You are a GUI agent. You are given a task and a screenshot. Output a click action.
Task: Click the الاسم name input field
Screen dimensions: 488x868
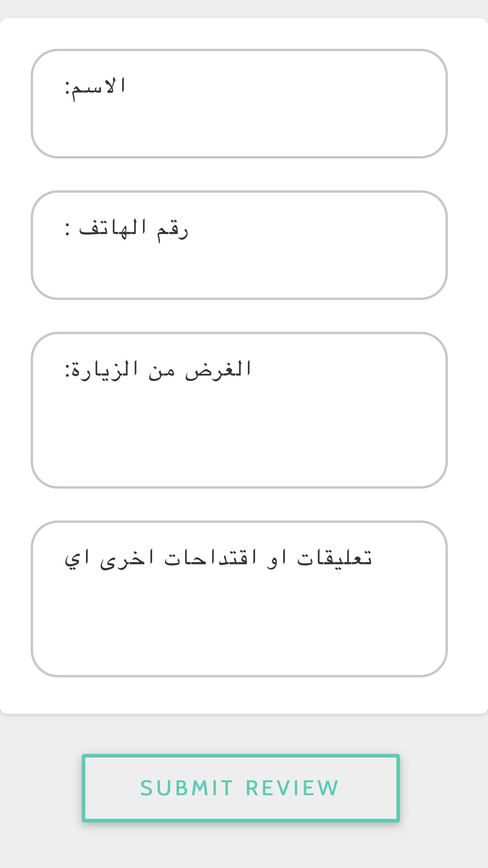point(239,103)
